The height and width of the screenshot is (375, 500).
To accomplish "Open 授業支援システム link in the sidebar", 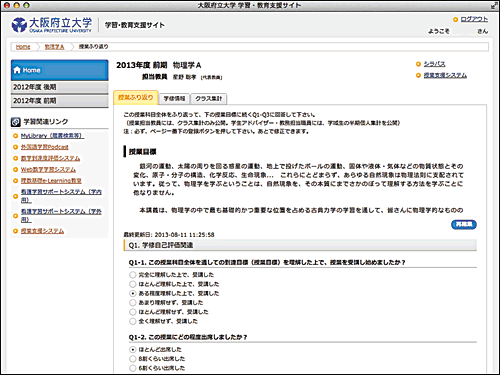I will pos(42,231).
